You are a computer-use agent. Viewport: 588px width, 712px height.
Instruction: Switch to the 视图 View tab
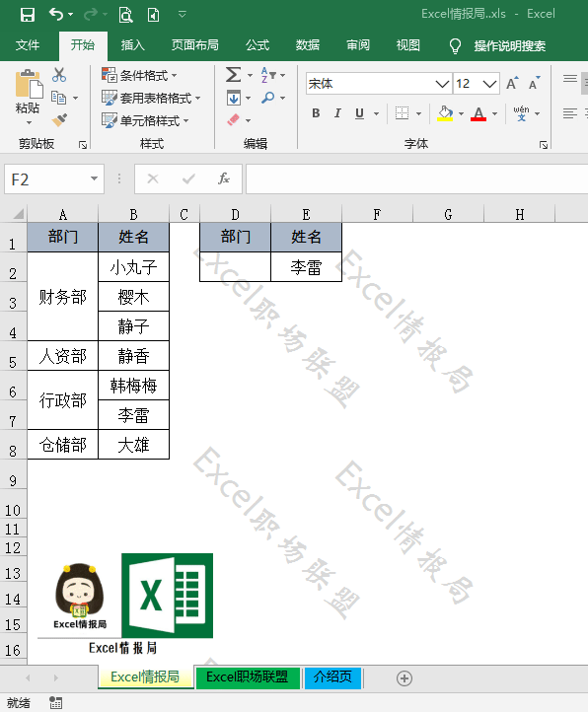pos(408,45)
